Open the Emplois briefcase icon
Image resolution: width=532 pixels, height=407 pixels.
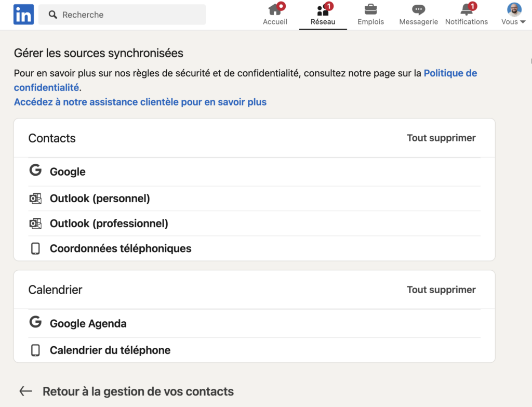[370, 9]
